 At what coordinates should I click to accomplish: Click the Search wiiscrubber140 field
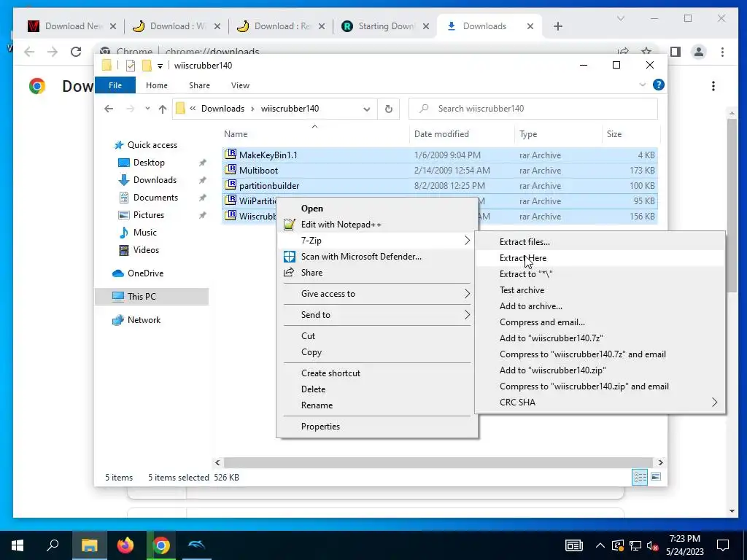[x=533, y=109]
